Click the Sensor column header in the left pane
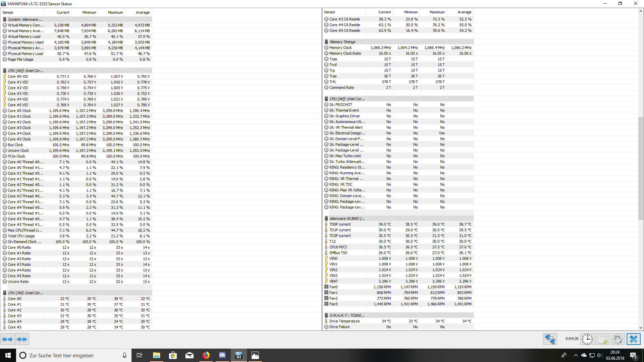The width and height of the screenshot is (644, 362). (8, 12)
